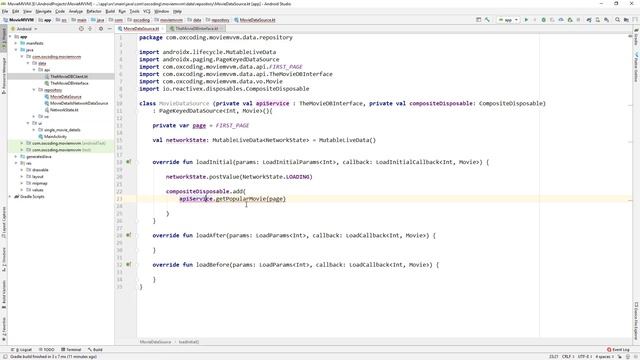Screen dimensions: 640x360
Task: Open the Device File Explorer side tab
Action: tap(636, 321)
